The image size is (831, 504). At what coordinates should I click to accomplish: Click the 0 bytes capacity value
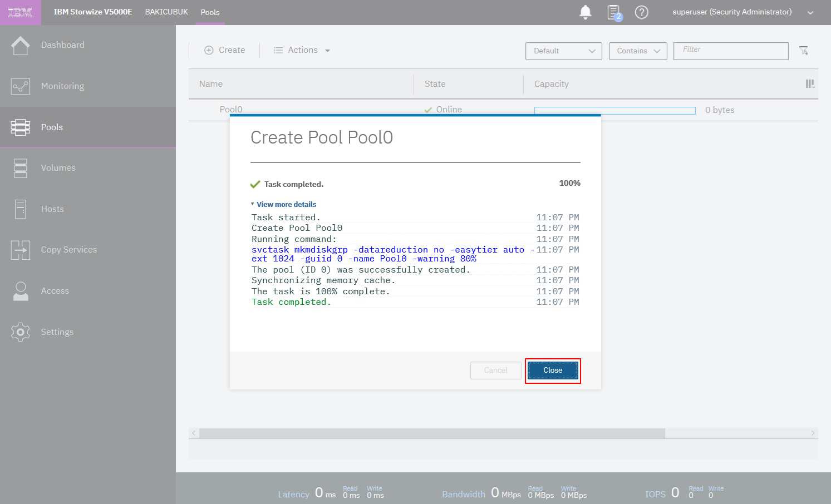point(720,110)
